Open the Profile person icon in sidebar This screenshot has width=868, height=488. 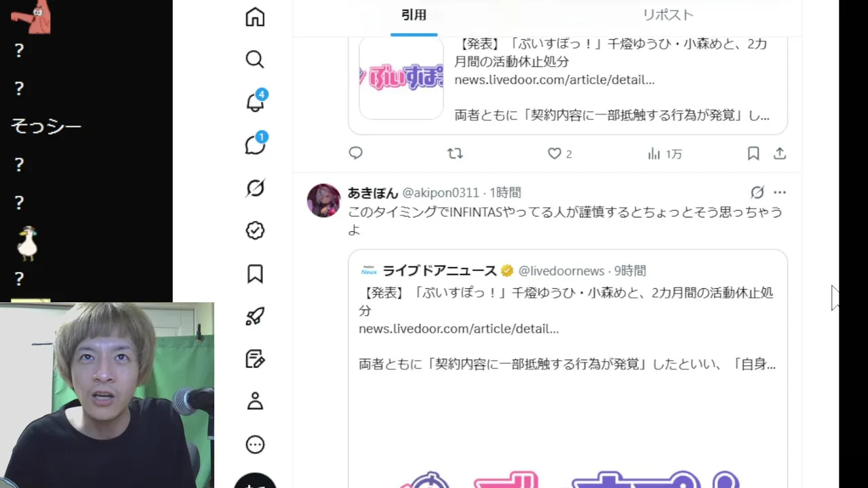click(x=255, y=402)
